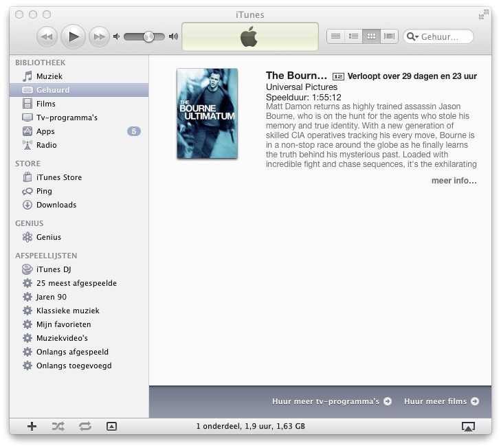The width and height of the screenshot is (501, 448).
Task: Open the Genius playlist
Action: [x=49, y=237]
